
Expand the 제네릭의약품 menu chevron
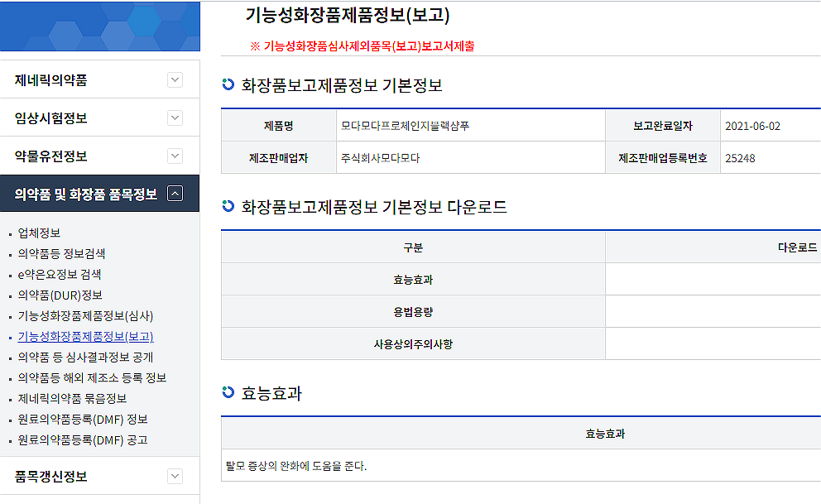click(175, 80)
